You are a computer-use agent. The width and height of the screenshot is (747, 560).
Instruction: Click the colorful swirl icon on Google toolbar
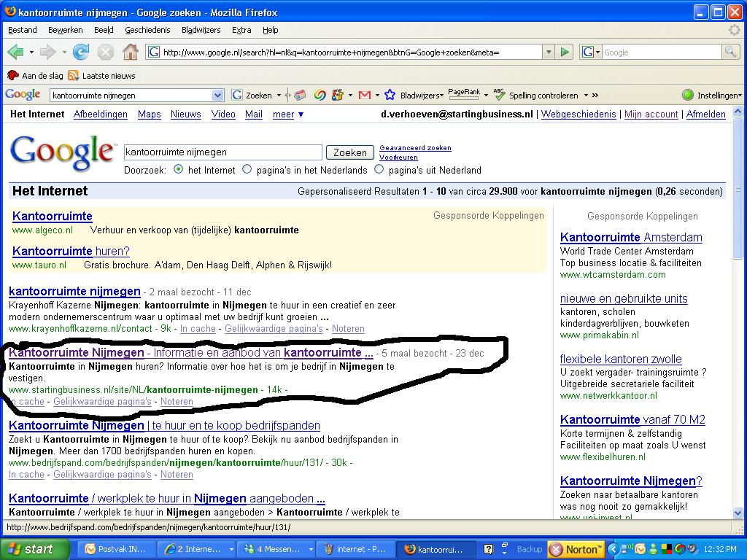pyautogui.click(x=320, y=96)
